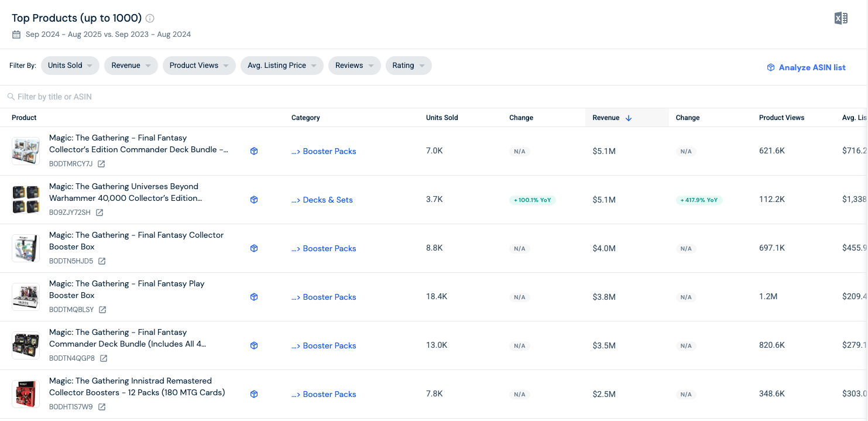Sort by Change column next to Units Sold

521,118
